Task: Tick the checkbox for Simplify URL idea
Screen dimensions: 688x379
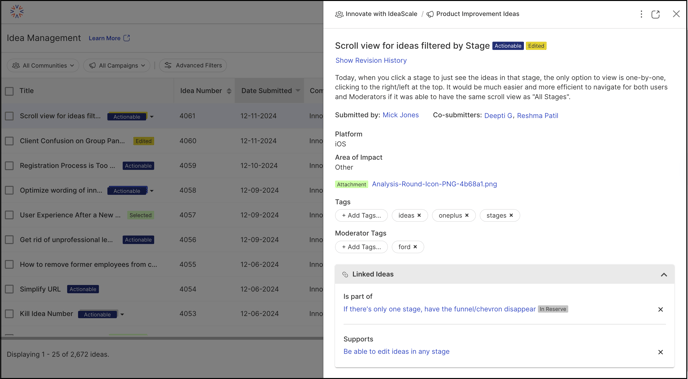Action: (x=9, y=290)
